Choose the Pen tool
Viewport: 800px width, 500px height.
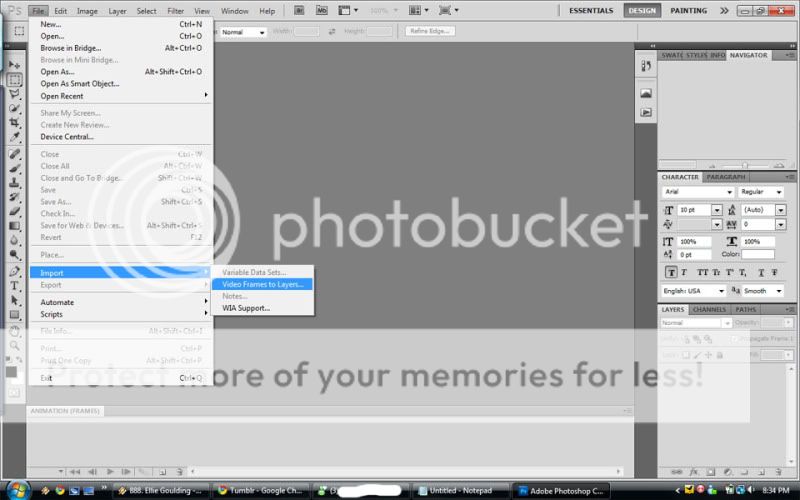pos(15,271)
